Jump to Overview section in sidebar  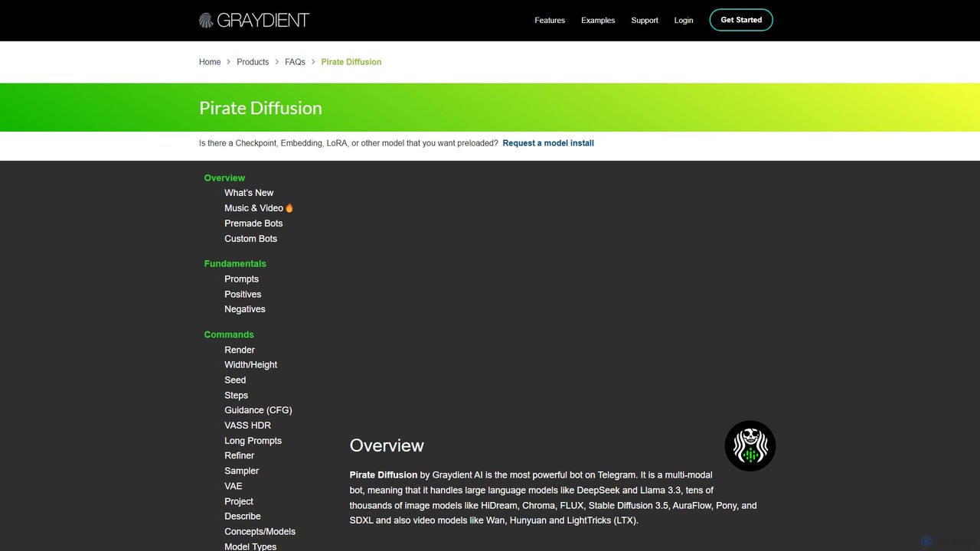point(224,178)
